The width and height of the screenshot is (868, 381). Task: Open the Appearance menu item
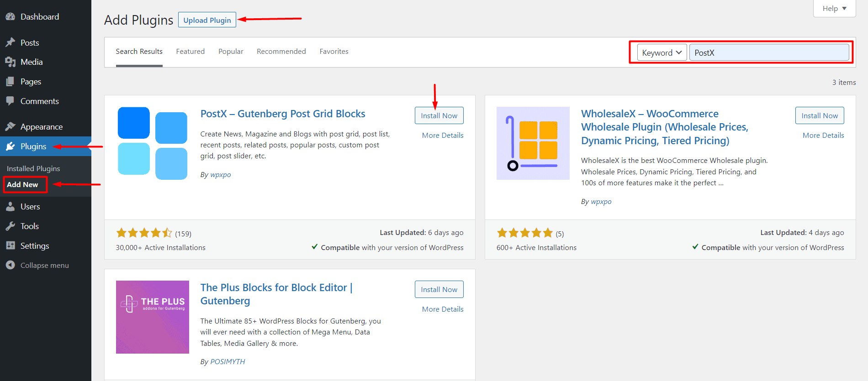pos(46,127)
